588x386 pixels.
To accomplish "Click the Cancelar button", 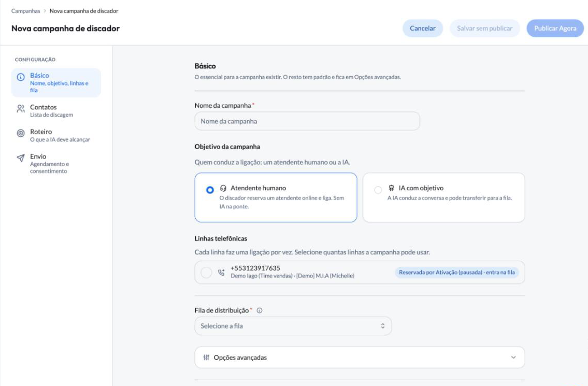I will (423, 28).
